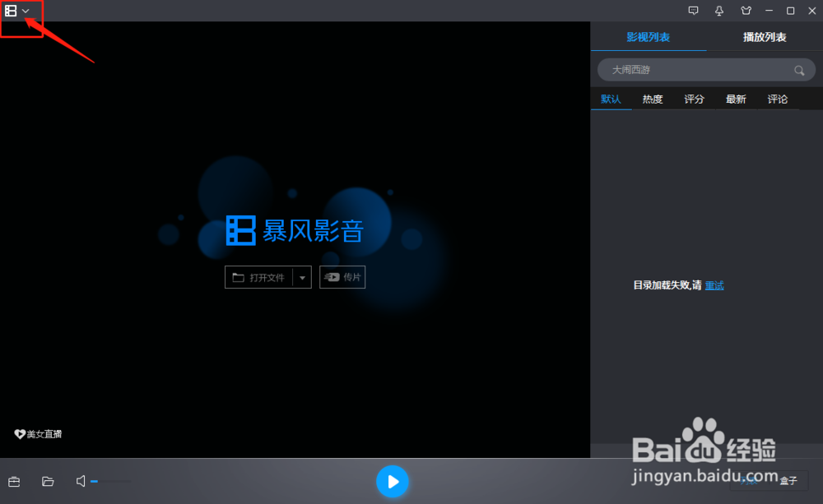Click the search magnifier icon
Screen dimensions: 823x504
coord(799,70)
